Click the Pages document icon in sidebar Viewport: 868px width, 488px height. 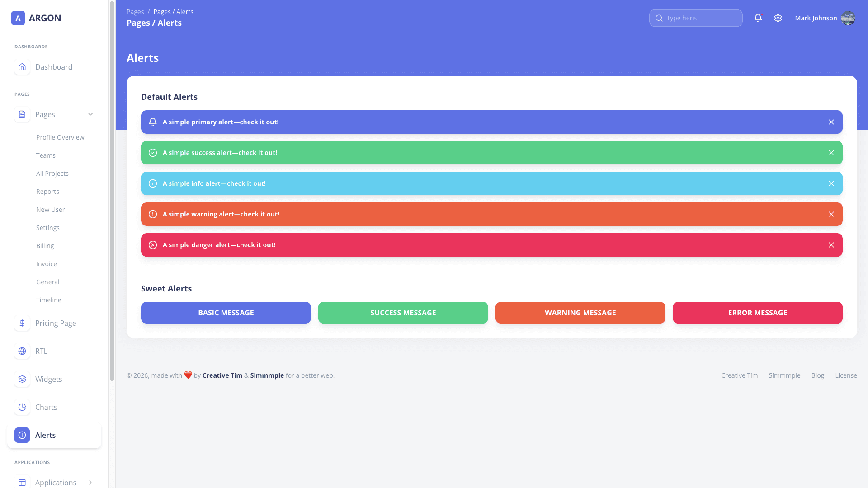pos(22,114)
